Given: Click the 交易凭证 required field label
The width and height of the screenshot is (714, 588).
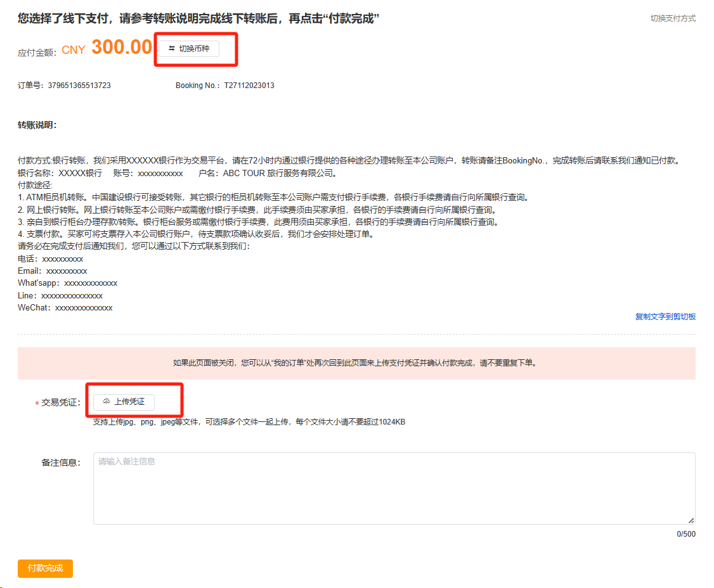Looking at the screenshot, I should pos(60,402).
